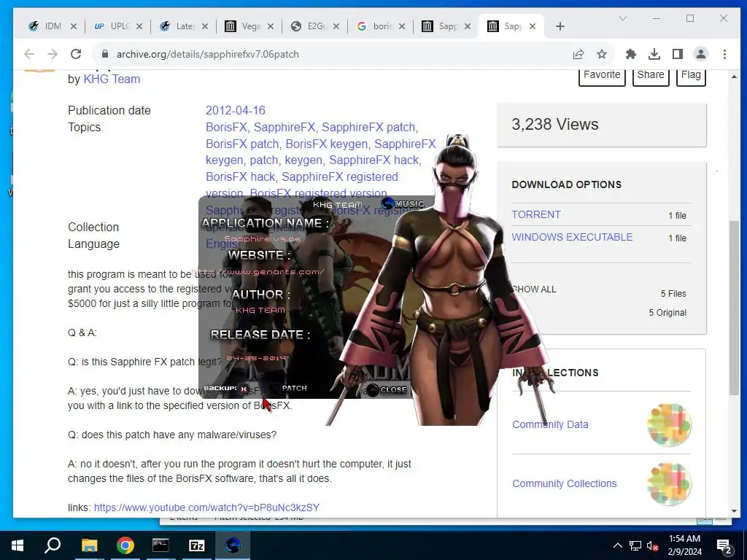Click the tab search chevron

(623, 18)
